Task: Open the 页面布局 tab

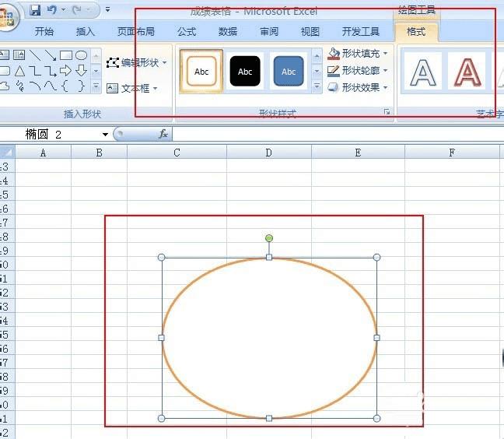Action: tap(136, 31)
